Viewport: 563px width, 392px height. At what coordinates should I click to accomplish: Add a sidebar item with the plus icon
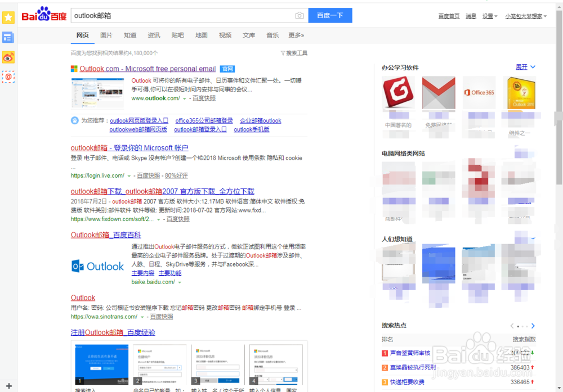click(9, 386)
